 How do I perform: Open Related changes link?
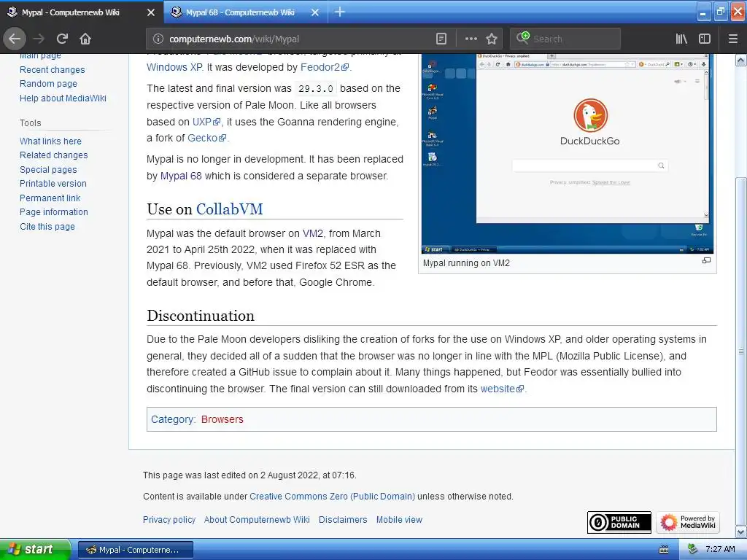[x=54, y=155]
